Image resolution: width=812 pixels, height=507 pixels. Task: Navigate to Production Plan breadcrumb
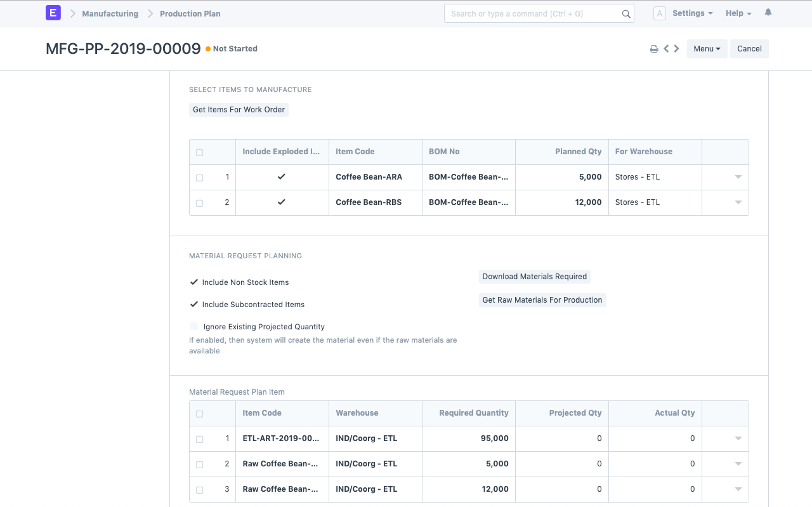coord(190,13)
